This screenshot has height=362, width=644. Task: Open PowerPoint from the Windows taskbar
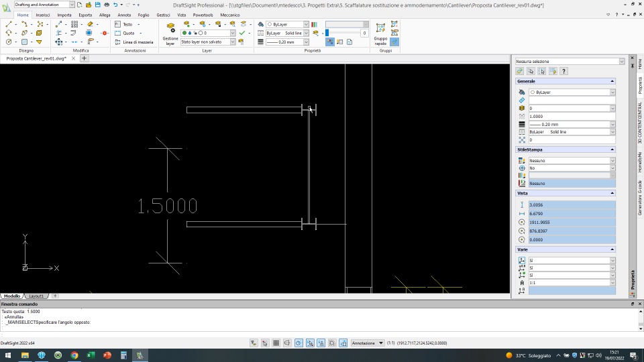point(107,355)
